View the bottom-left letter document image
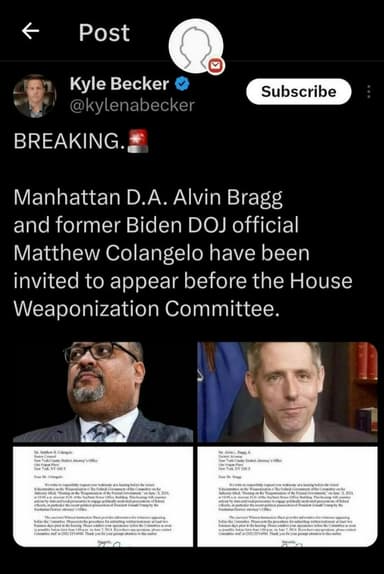The height and width of the screenshot is (574, 384). pos(103,497)
